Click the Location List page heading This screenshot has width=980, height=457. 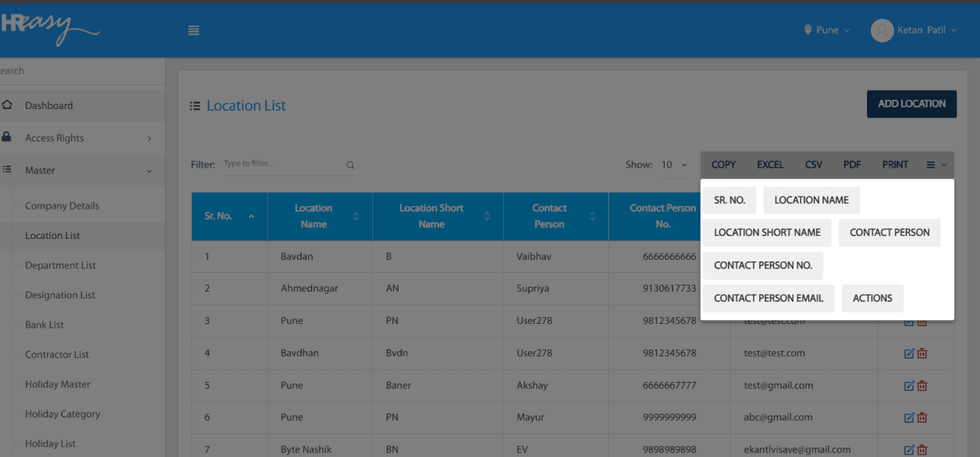(246, 106)
